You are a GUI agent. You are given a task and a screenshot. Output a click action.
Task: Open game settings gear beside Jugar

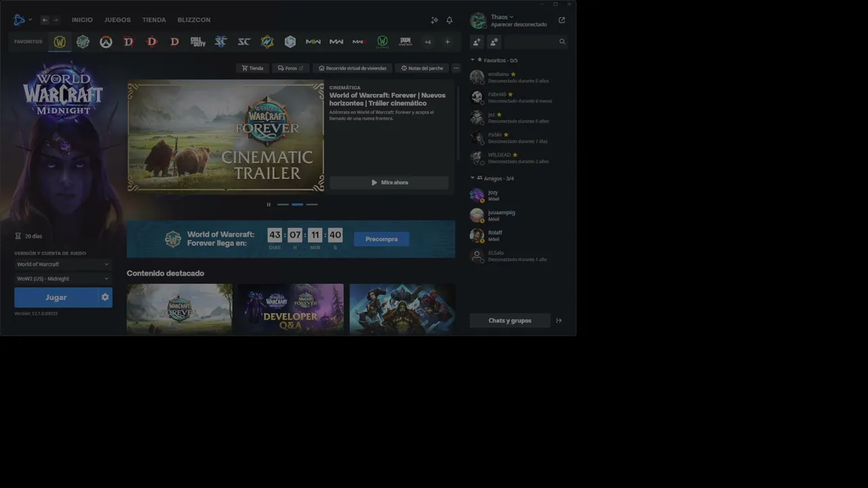[x=105, y=298]
